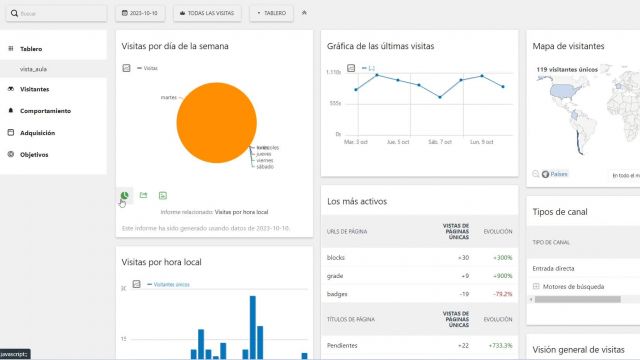Click the Entrada directa channel row
640x360 pixels.
[x=583, y=268]
